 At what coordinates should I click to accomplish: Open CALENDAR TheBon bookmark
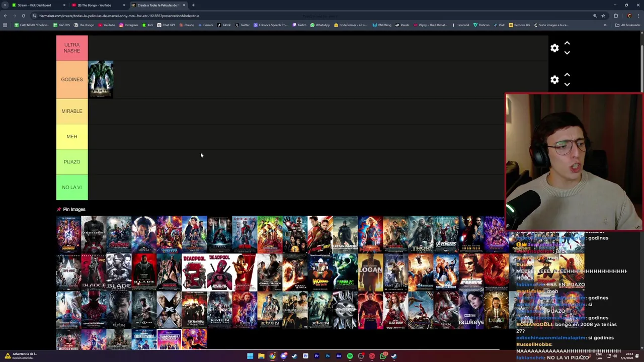(x=32, y=25)
